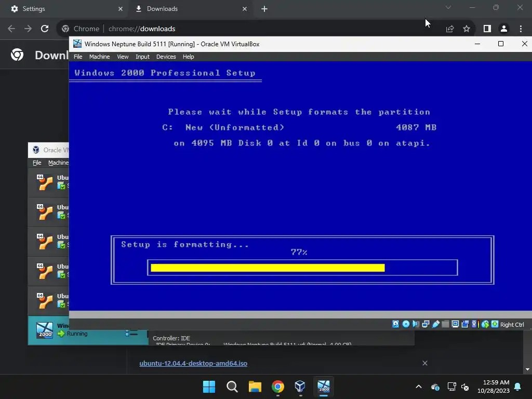This screenshot has width=532, height=399.
Task: Go back in Chrome
Action: click(x=11, y=29)
